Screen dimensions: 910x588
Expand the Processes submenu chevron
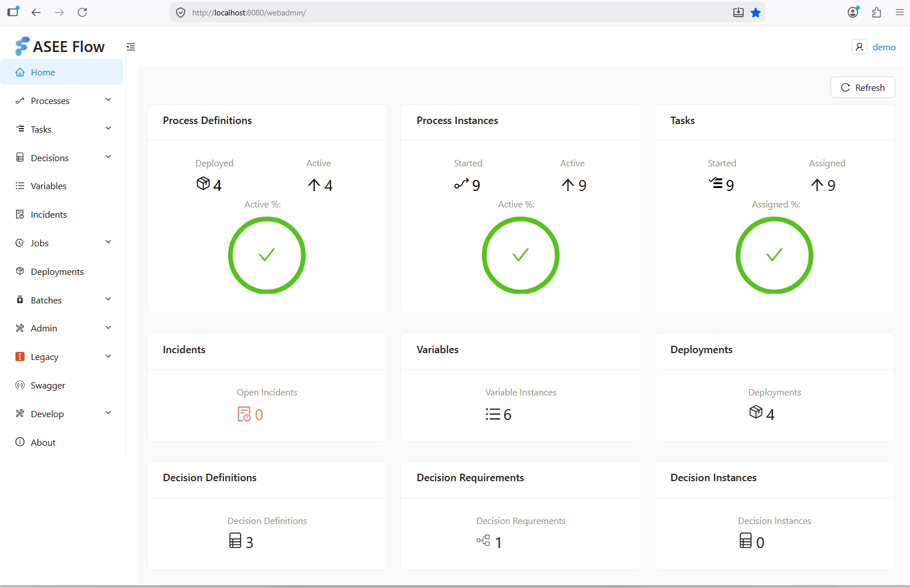tap(109, 100)
